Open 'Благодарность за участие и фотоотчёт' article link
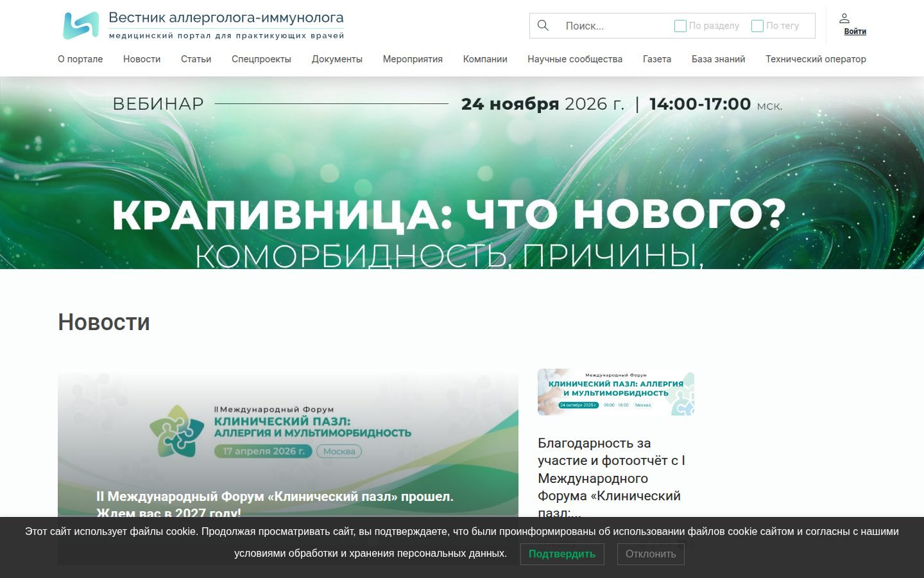 click(x=612, y=478)
